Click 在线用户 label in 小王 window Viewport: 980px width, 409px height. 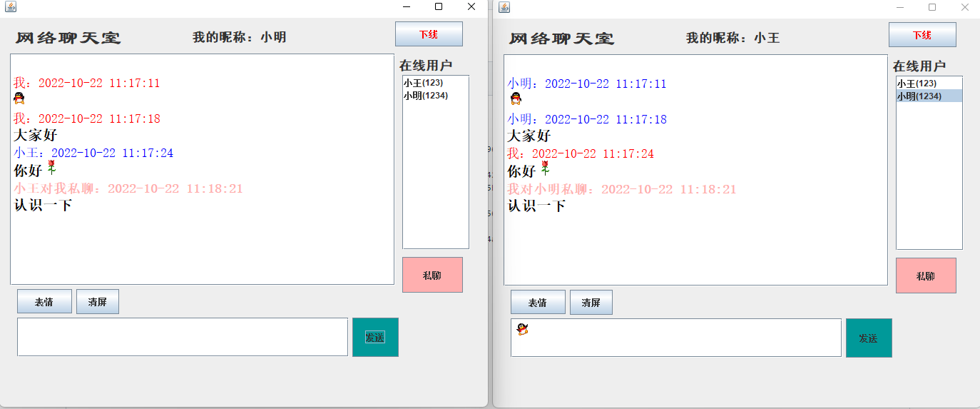click(x=919, y=66)
